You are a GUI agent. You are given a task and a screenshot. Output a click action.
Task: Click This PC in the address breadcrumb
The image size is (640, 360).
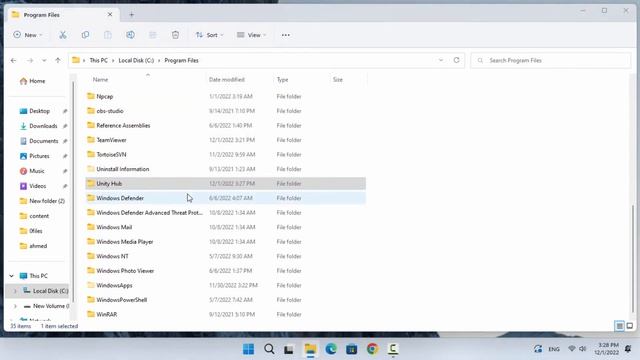(x=98, y=60)
